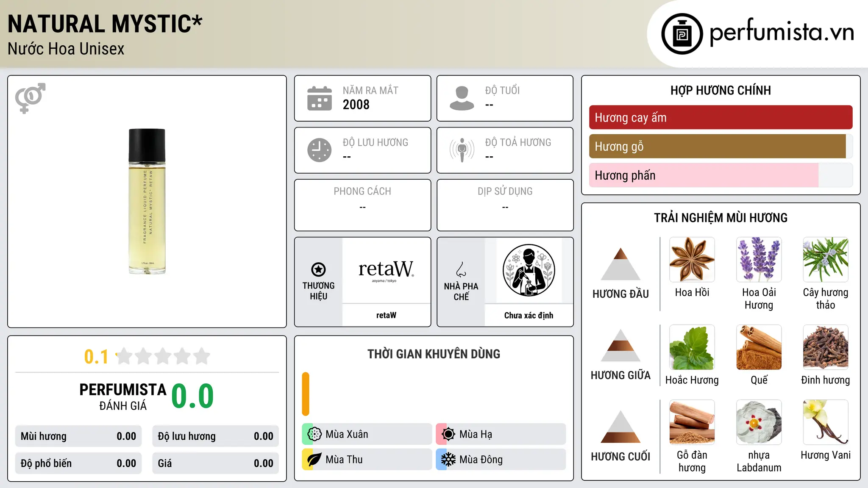
Task: Select the Mùa Thu season button
Action: pyautogui.click(x=367, y=460)
